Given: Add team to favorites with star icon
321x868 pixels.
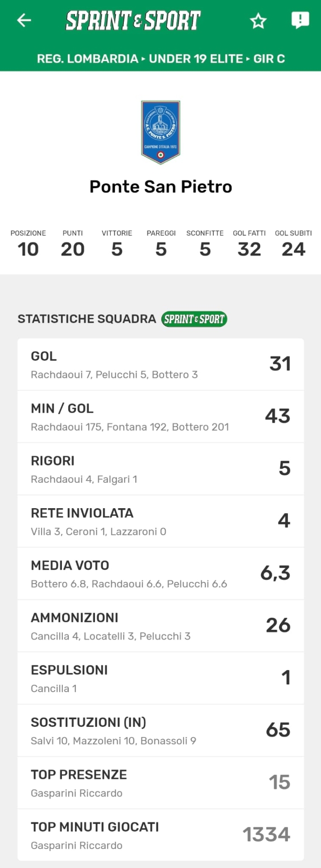Looking at the screenshot, I should [258, 21].
